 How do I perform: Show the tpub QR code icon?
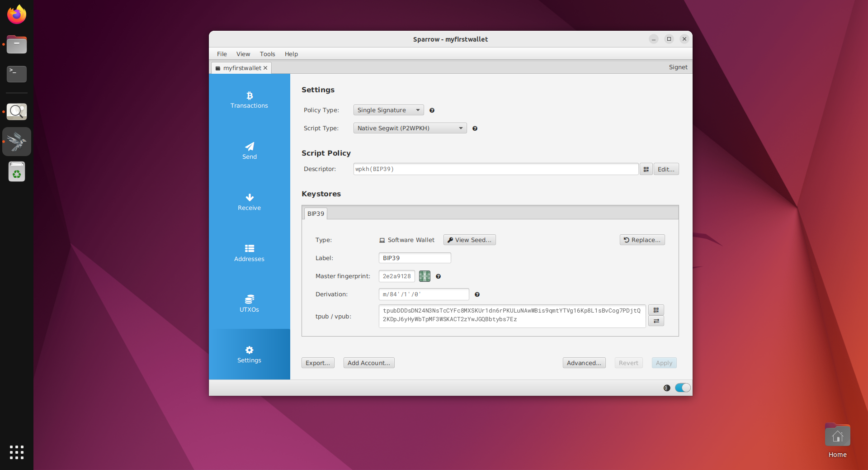pyautogui.click(x=656, y=310)
